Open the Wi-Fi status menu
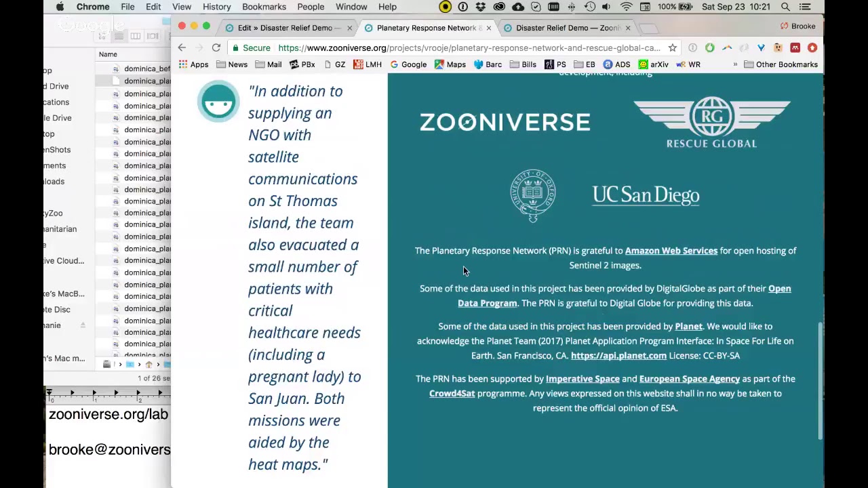This screenshot has width=868, height=488. tap(626, 7)
